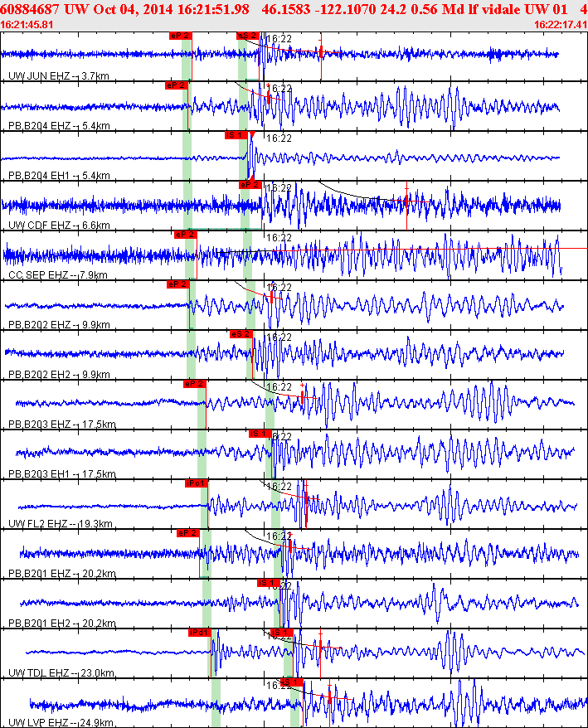Click the iS 1 pick flag on PB B201 EH2 trace
The width and height of the screenshot is (588, 728).
point(269,583)
